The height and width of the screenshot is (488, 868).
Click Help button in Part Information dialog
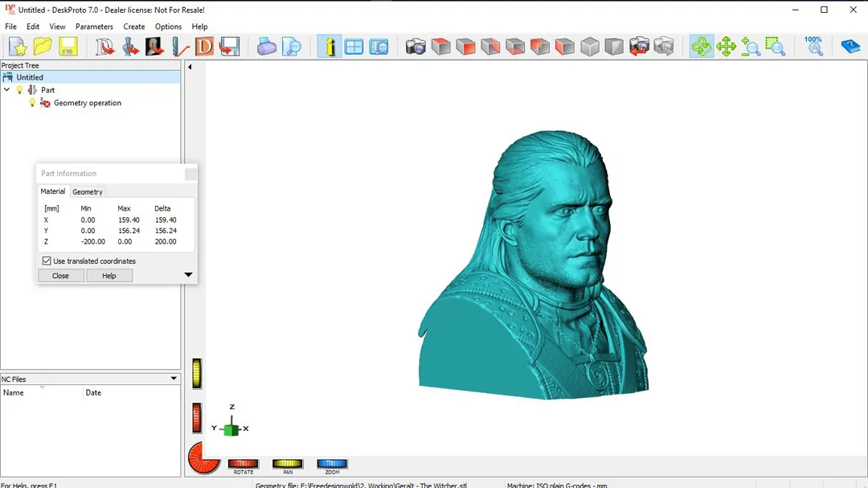click(x=109, y=276)
